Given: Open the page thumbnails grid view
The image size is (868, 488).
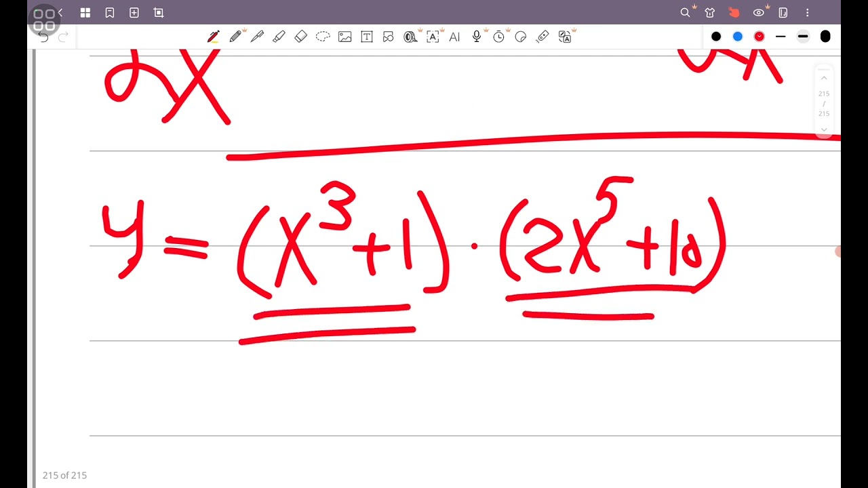Looking at the screenshot, I should (x=85, y=12).
